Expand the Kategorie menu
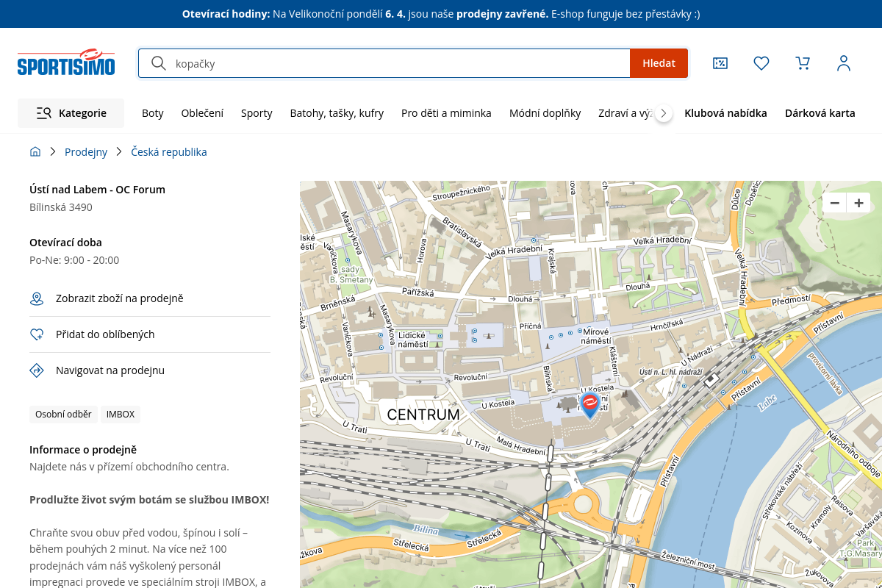The height and width of the screenshot is (588, 882). (x=71, y=113)
